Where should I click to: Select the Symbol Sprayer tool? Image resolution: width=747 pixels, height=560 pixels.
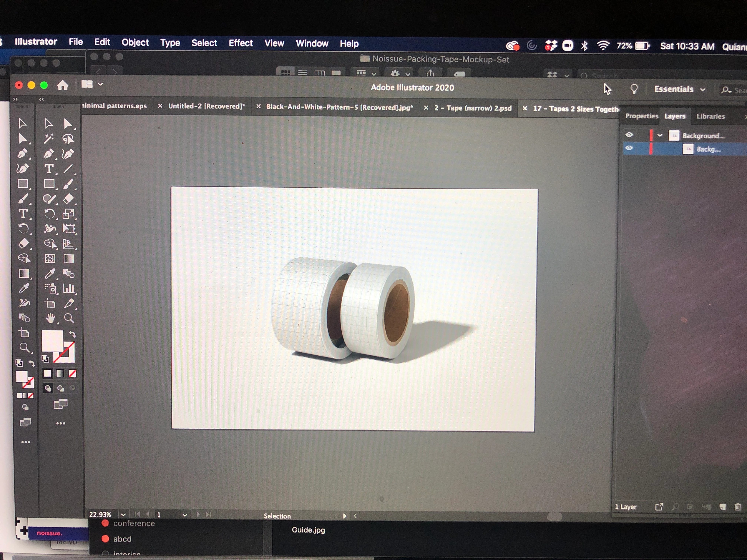(x=50, y=289)
